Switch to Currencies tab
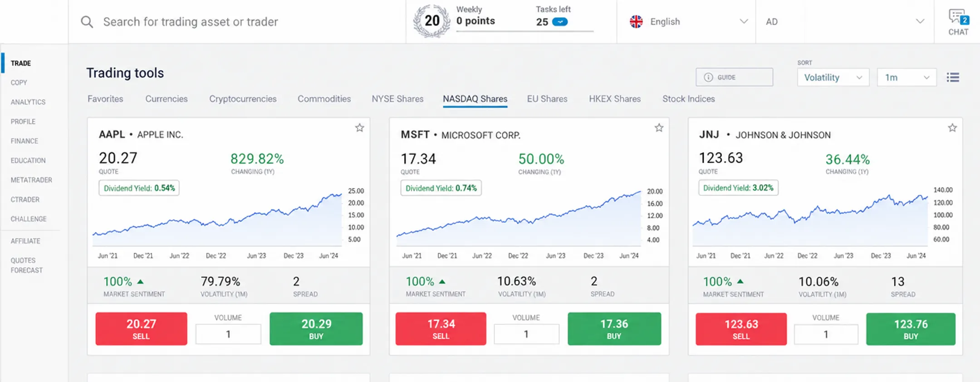980x382 pixels. [x=167, y=99]
